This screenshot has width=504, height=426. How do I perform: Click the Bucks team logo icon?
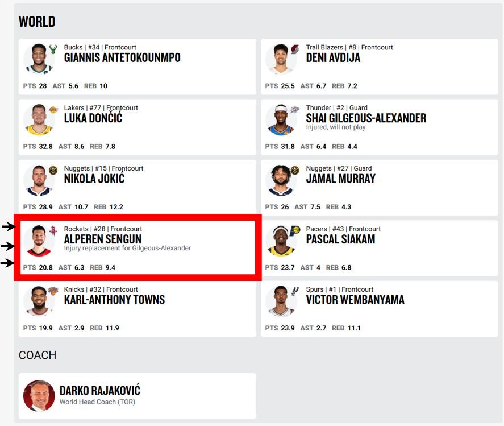53,49
